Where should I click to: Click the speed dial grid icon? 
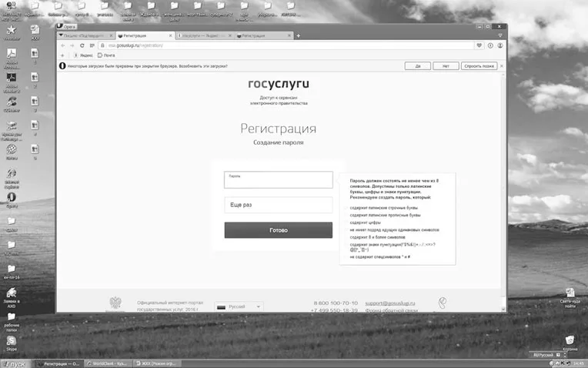click(92, 45)
